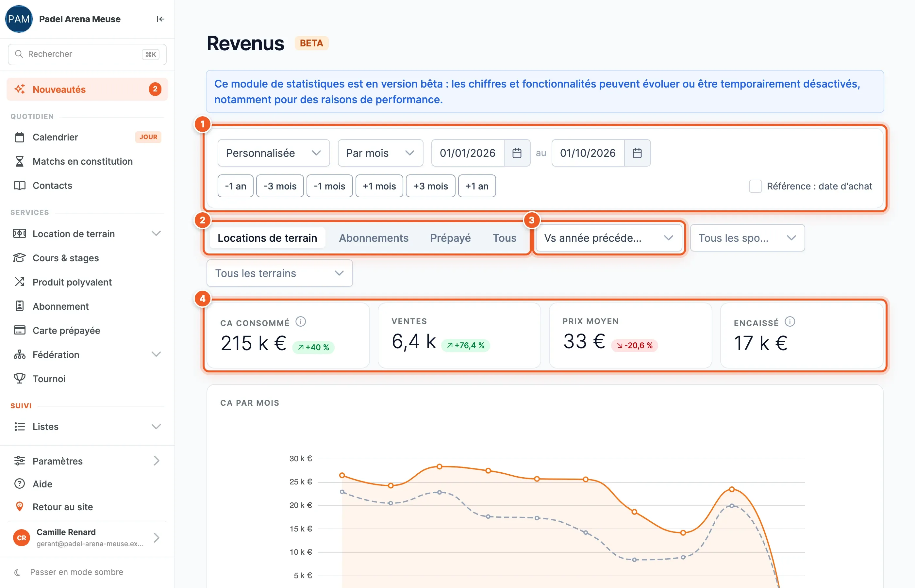The height and width of the screenshot is (588, 915).
Task: Click the Calendrier calendar icon
Action: (20, 137)
